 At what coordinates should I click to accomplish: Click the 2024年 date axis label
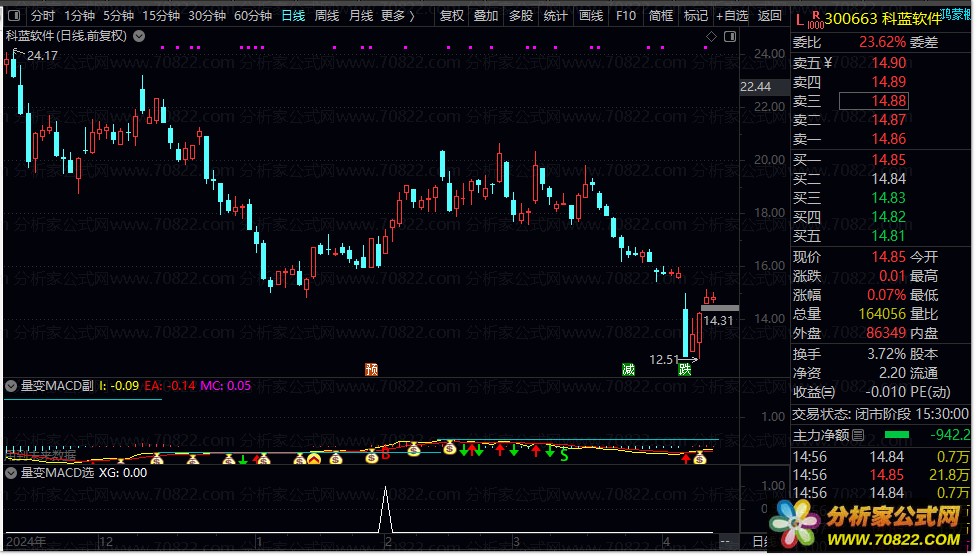[26, 542]
